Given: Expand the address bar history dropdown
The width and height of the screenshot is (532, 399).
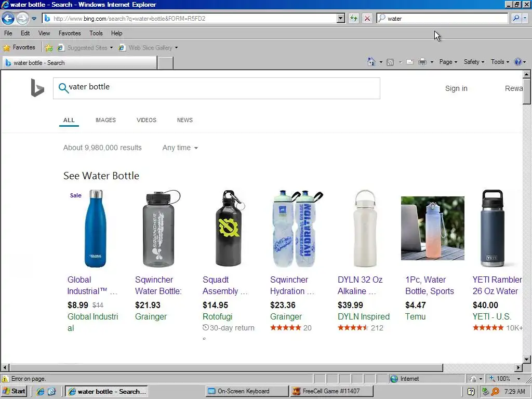Looking at the screenshot, I should coord(341,18).
